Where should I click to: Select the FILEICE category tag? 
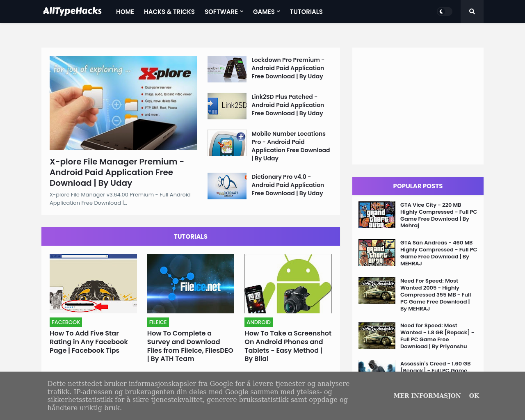(158, 322)
